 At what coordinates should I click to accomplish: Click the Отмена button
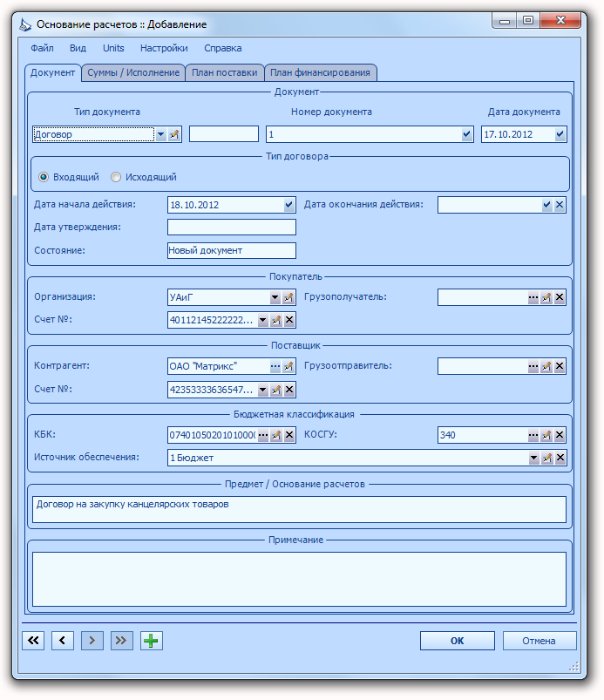point(540,641)
